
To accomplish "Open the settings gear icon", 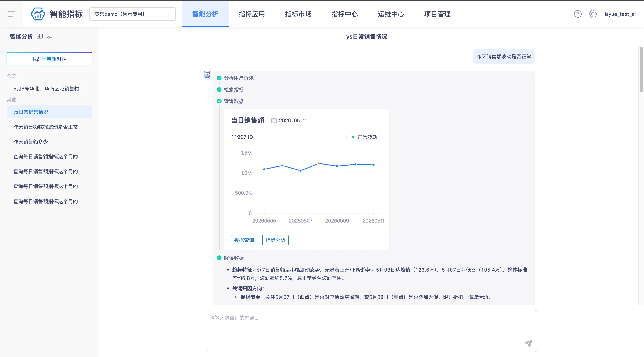I will coord(593,14).
